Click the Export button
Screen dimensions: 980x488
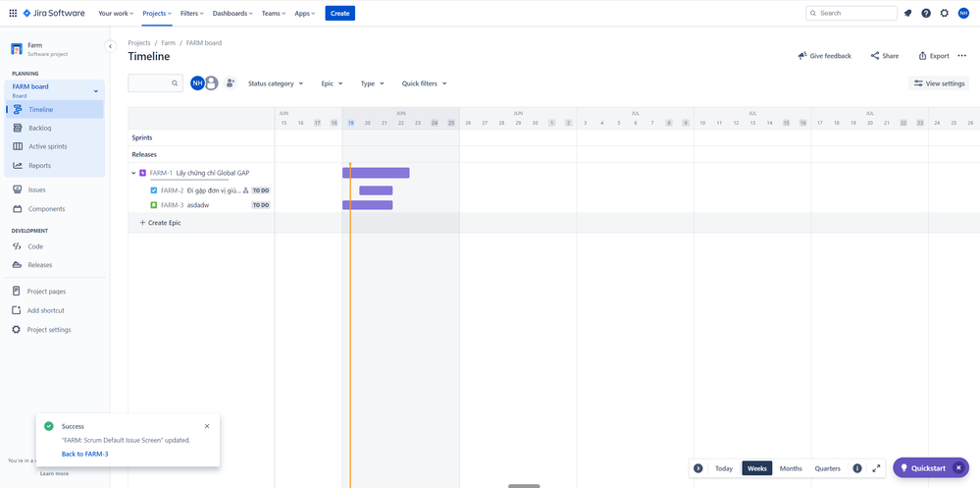934,56
